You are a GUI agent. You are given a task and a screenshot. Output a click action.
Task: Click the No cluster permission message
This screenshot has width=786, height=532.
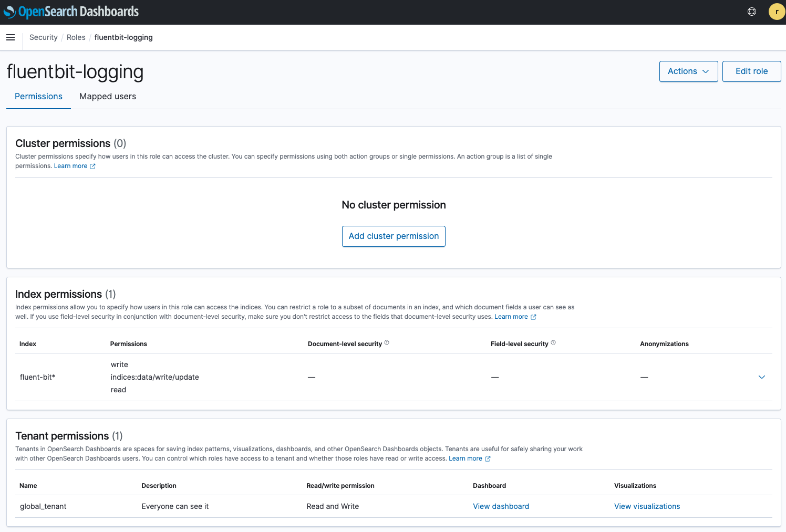[x=394, y=205]
